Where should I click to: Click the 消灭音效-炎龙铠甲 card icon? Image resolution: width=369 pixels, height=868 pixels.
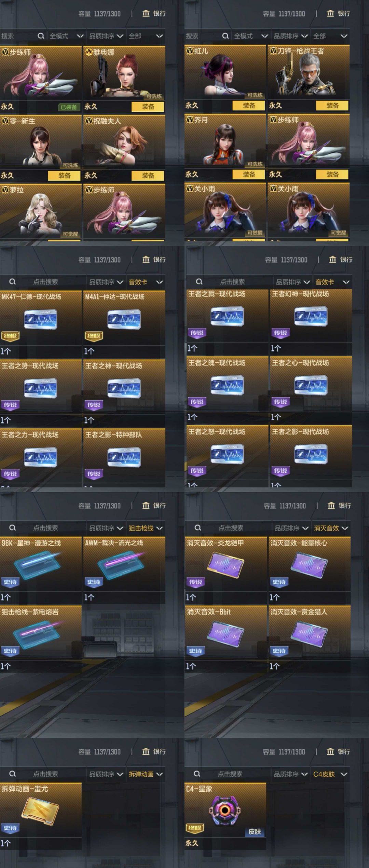[225, 565]
